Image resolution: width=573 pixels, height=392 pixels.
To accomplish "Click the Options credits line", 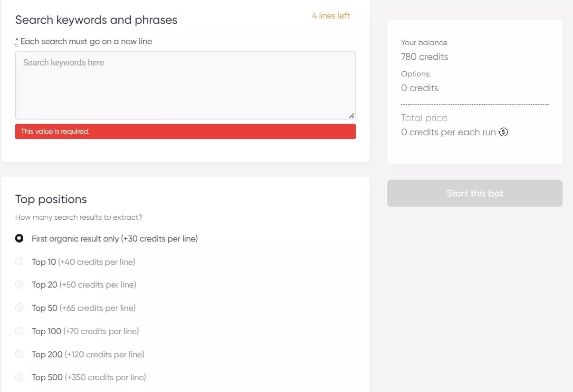I will (x=420, y=88).
